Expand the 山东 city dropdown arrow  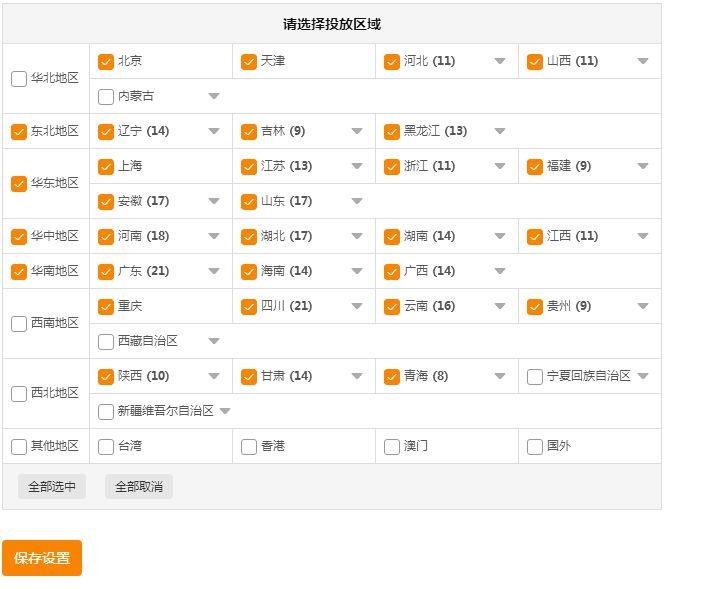coord(357,201)
